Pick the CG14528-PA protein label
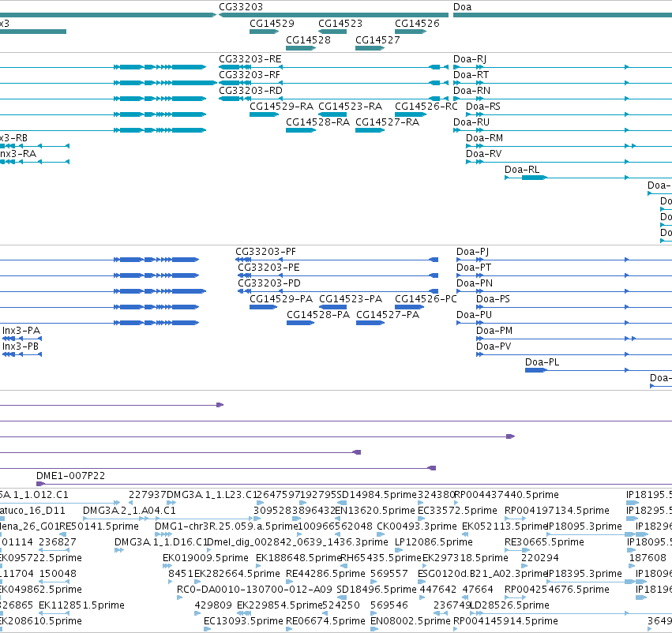This screenshot has height=633, width=672. point(318,315)
